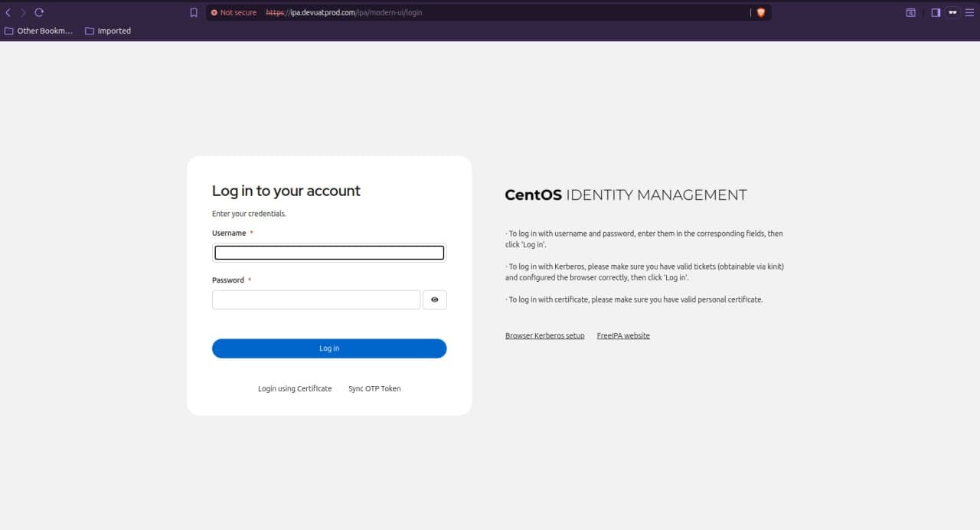Visit the FreeIPA website link
The width and height of the screenshot is (980, 530).
coord(623,335)
